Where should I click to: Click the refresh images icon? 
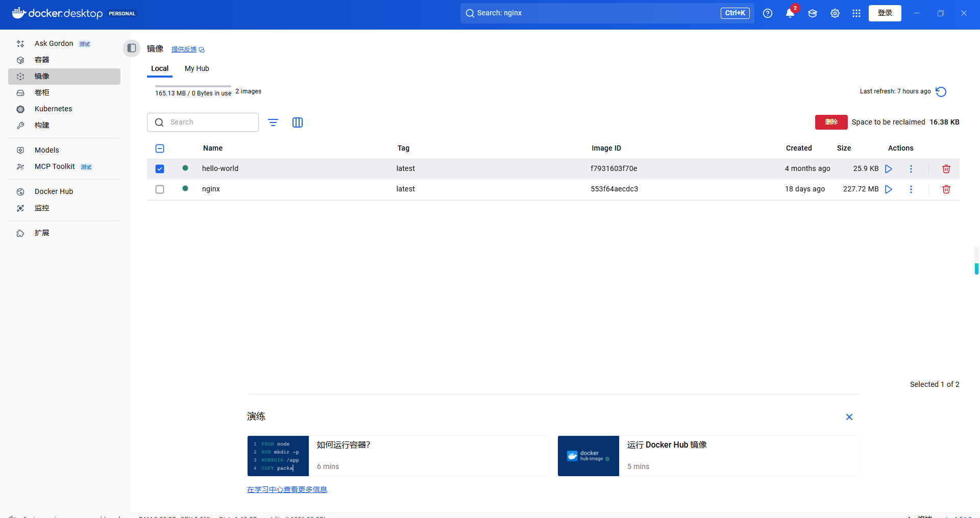point(941,92)
